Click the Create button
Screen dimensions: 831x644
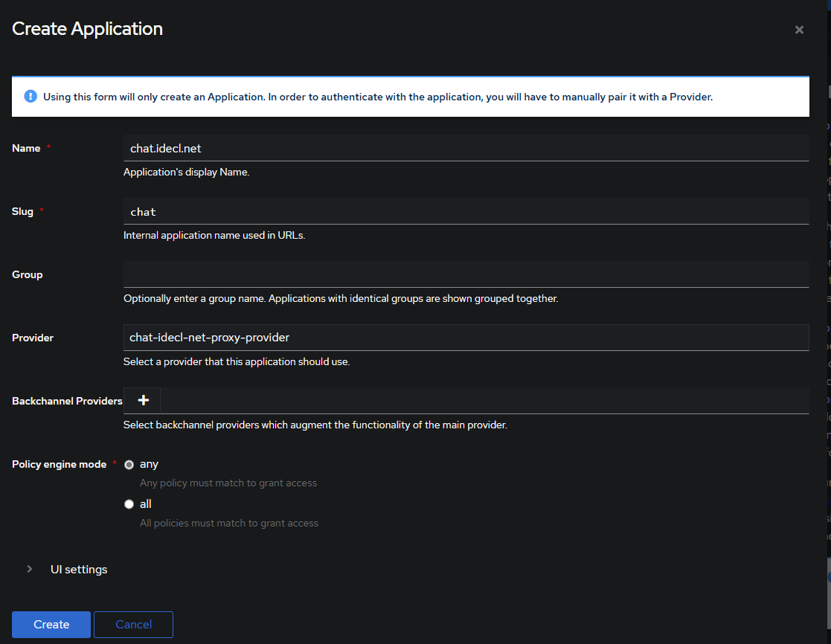click(51, 625)
